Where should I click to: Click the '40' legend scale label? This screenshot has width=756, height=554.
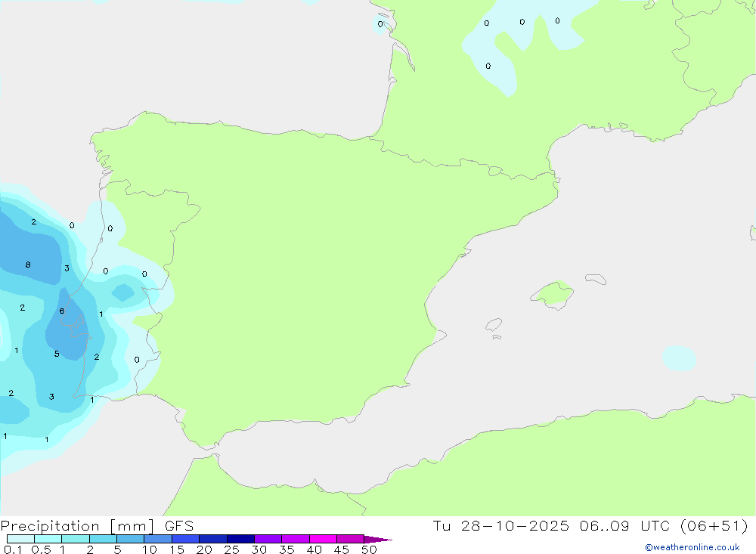click(x=314, y=549)
